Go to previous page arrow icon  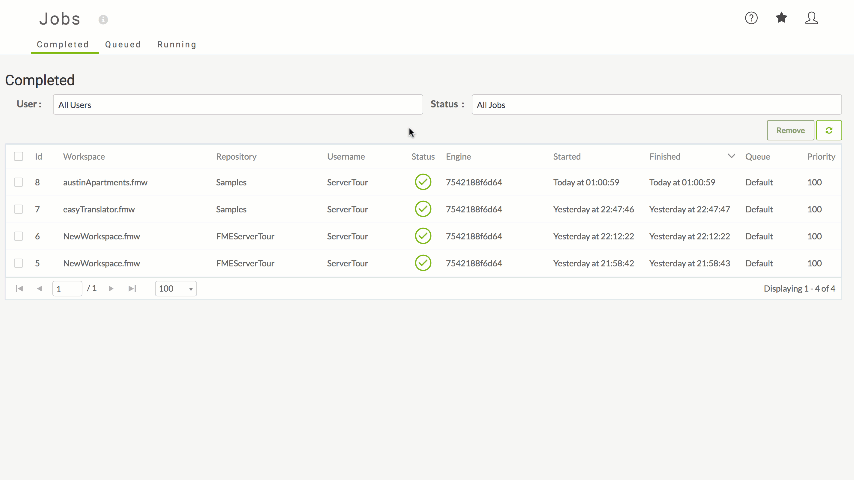click(39, 289)
